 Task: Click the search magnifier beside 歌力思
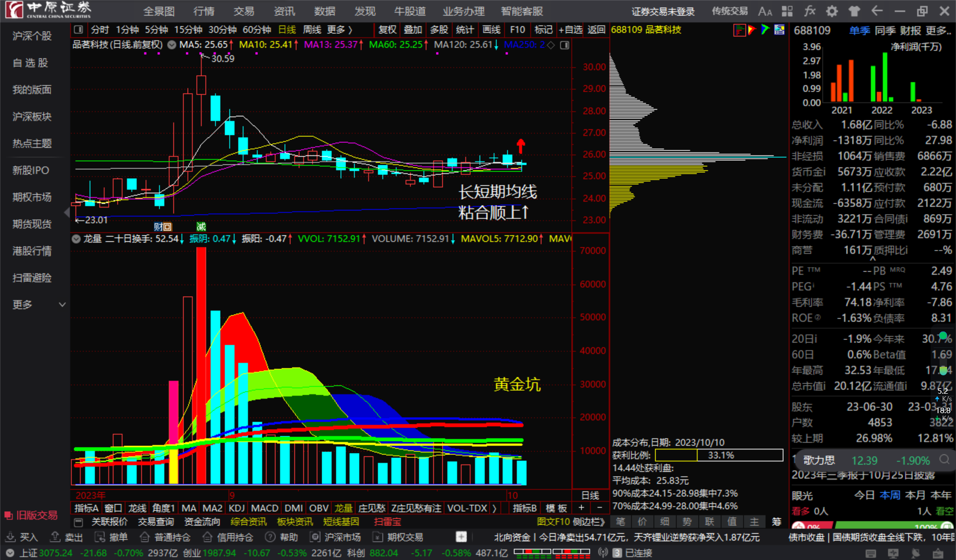tap(944, 459)
